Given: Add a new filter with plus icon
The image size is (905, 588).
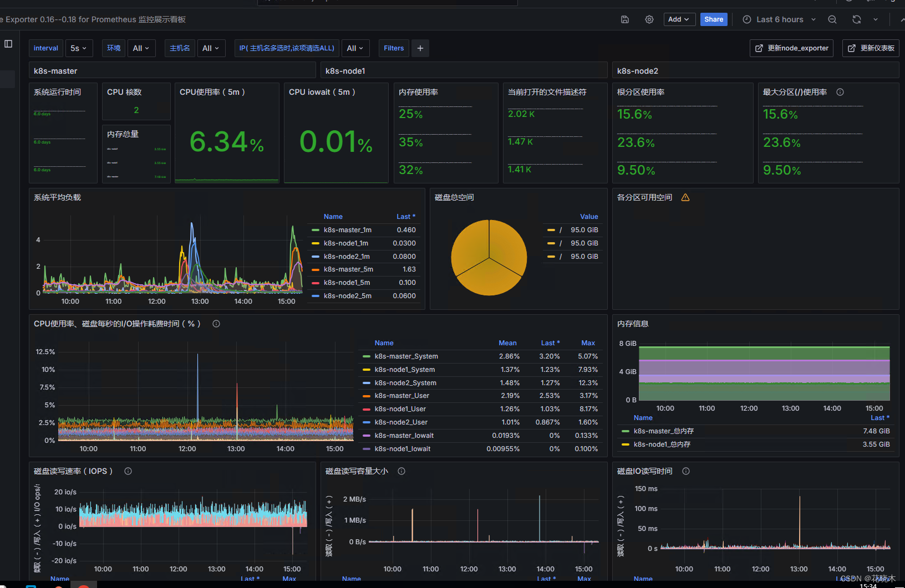Looking at the screenshot, I should click(x=420, y=48).
